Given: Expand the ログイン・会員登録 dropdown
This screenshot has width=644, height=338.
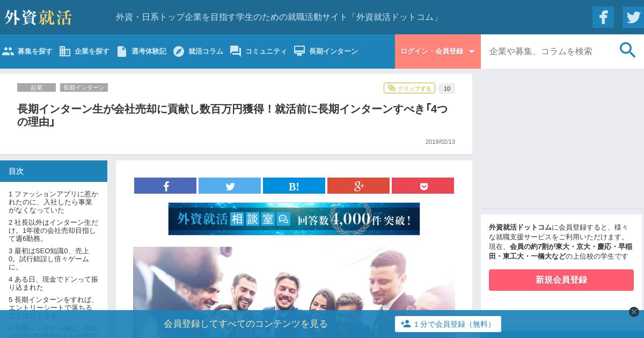Looking at the screenshot, I should point(438,52).
